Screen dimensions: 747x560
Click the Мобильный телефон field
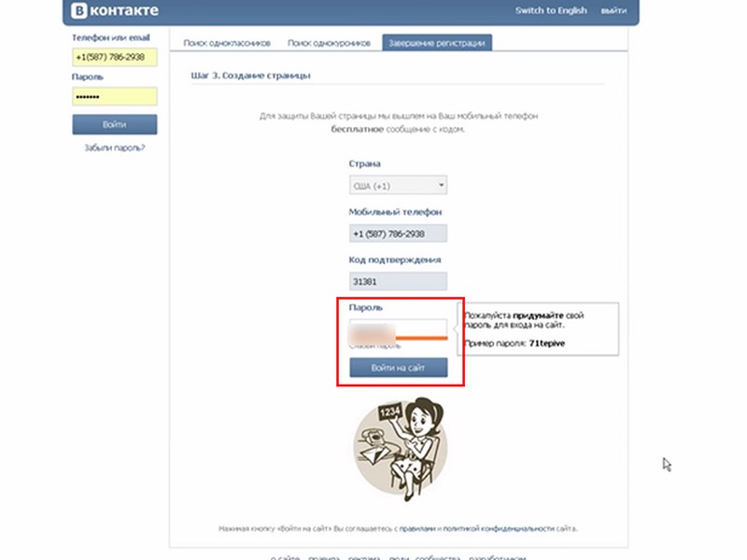399,233
